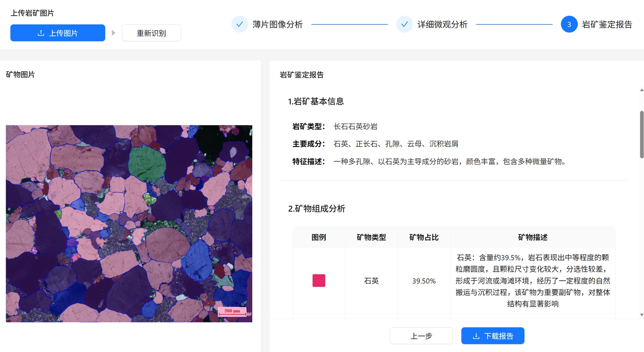Click the download icon on 下载报告
Screen dimensions: 644x352
[476, 336]
